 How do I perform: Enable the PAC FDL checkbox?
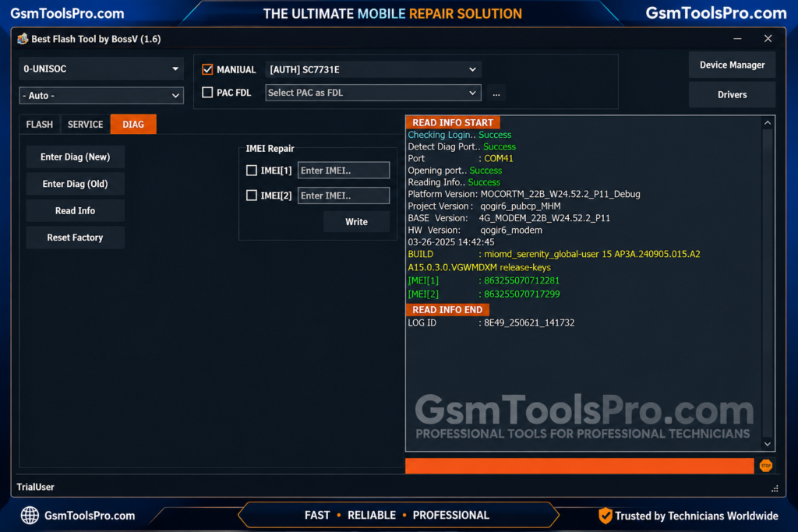(207, 93)
